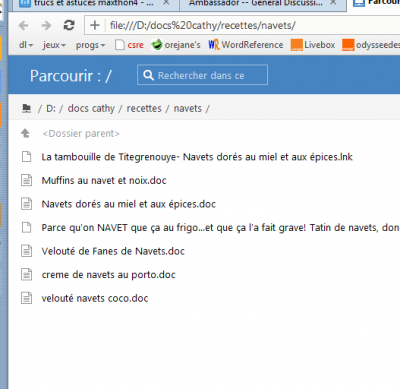Click the Dossier parent up arrow icon

(x=25, y=133)
